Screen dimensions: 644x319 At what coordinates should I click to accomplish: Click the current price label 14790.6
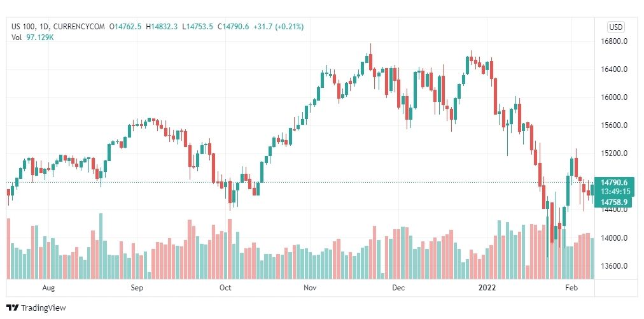click(613, 183)
